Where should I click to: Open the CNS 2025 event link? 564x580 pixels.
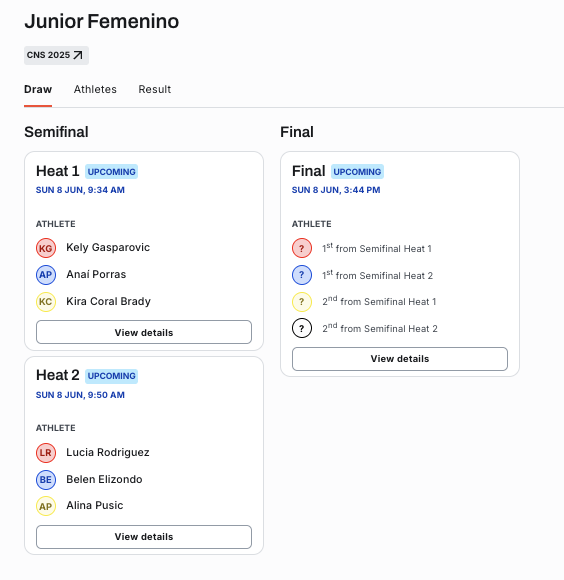tap(56, 55)
